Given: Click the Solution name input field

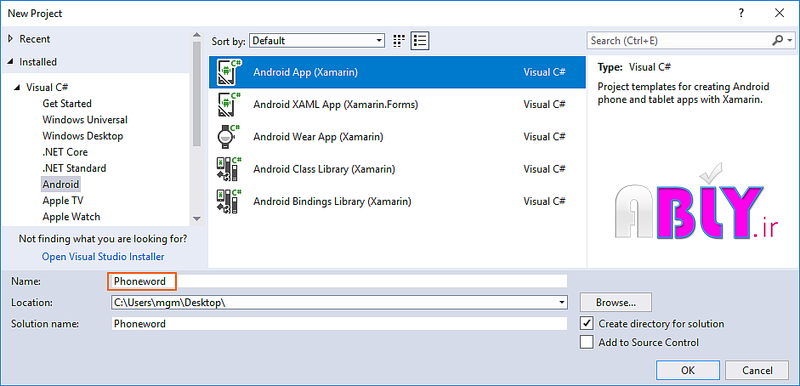Looking at the screenshot, I should [x=339, y=323].
